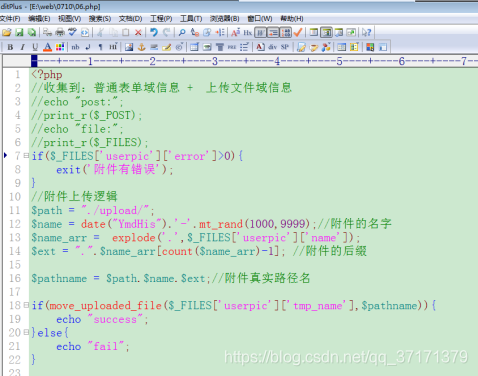Click the red X Delete icon
478x376 pixels.
(138, 32)
